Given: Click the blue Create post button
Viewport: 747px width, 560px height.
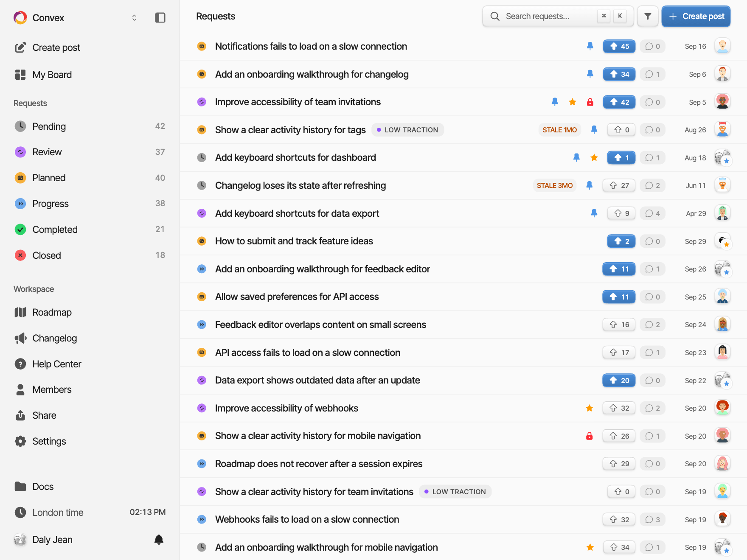Looking at the screenshot, I should pyautogui.click(x=696, y=16).
